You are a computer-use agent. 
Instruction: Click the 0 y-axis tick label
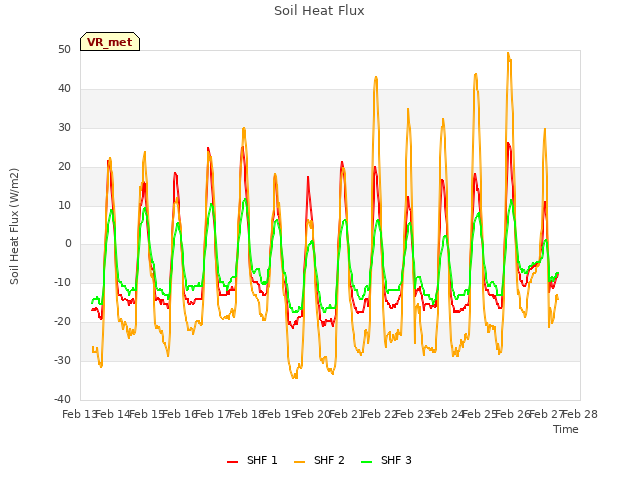[x=68, y=244]
